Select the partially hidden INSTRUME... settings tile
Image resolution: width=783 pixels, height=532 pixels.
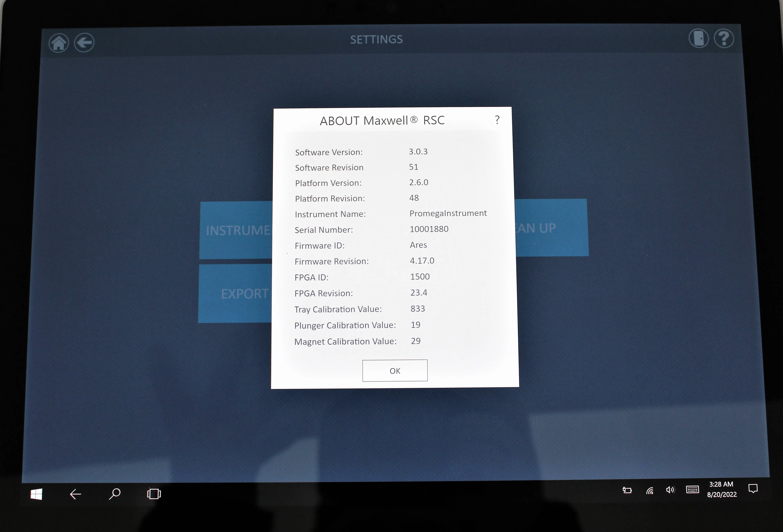point(236,230)
